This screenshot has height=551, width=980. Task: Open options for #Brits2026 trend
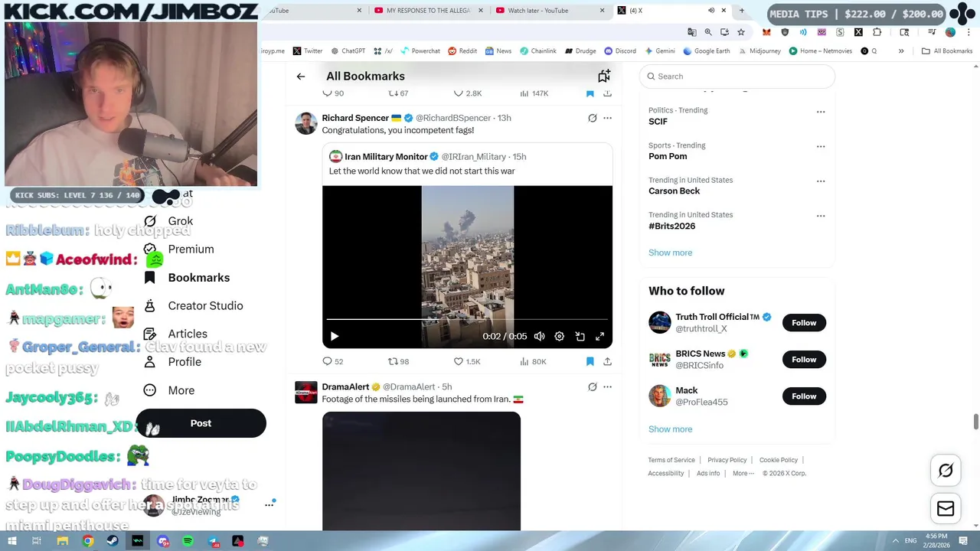821,216
